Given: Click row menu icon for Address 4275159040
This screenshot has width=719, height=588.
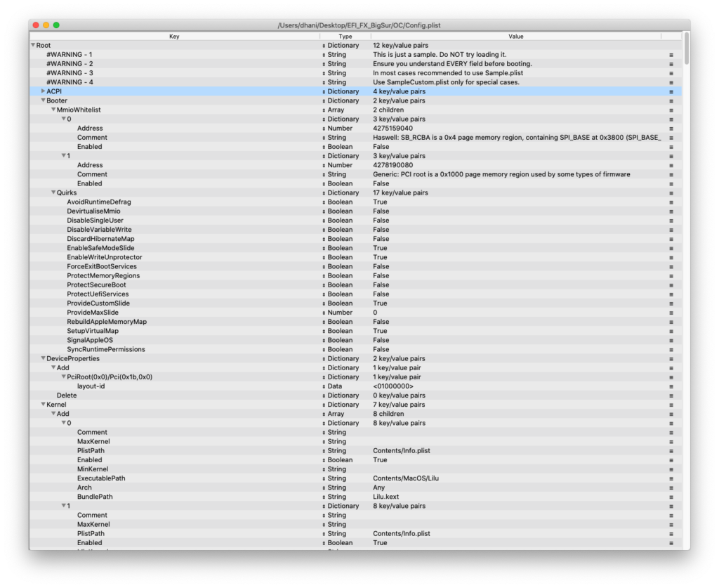Looking at the screenshot, I should pos(671,129).
